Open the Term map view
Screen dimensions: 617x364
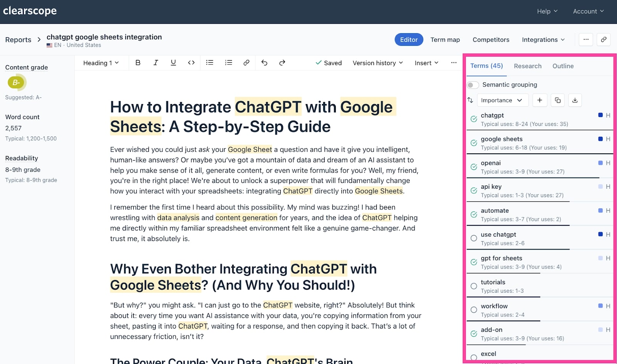pos(445,40)
